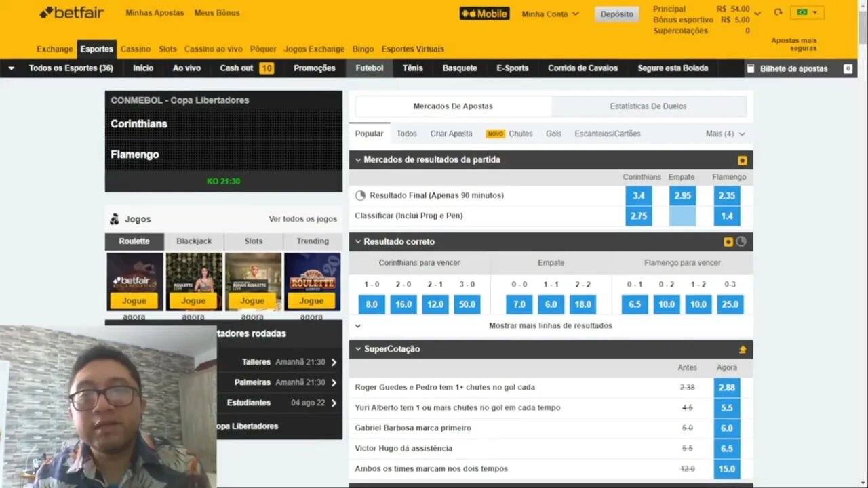Click the yellow icon in Resultado correto header
Image resolution: width=868 pixels, height=488 pixels.
click(728, 242)
